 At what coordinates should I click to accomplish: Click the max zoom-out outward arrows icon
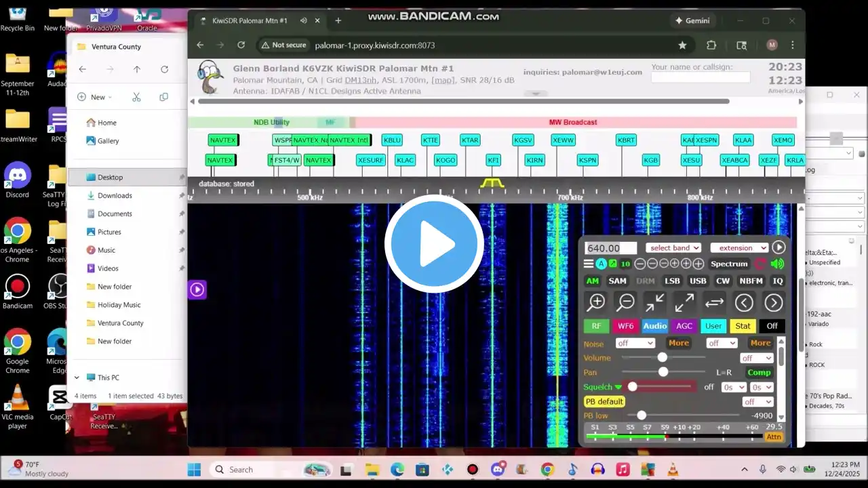[684, 302]
